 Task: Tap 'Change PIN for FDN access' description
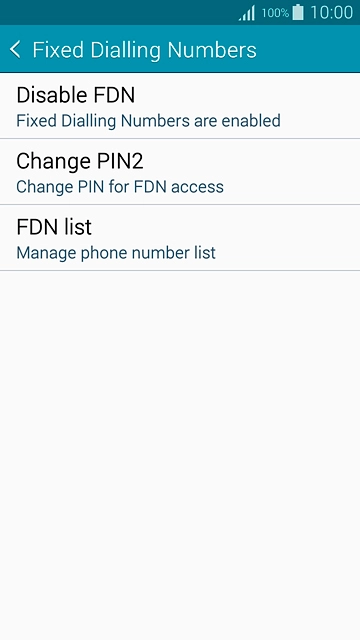(120, 187)
